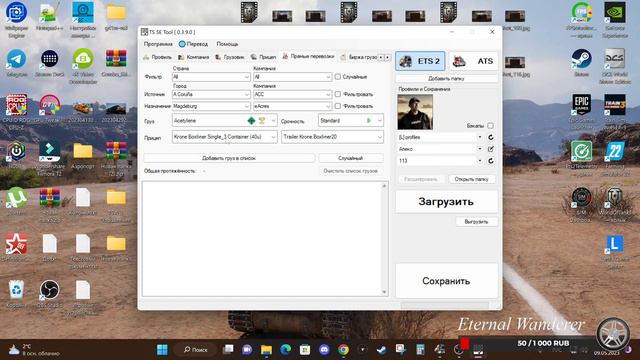Open Wallpaper Engine desktop shortcut
The width and height of the screenshot is (640, 360).
pyautogui.click(x=16, y=19)
